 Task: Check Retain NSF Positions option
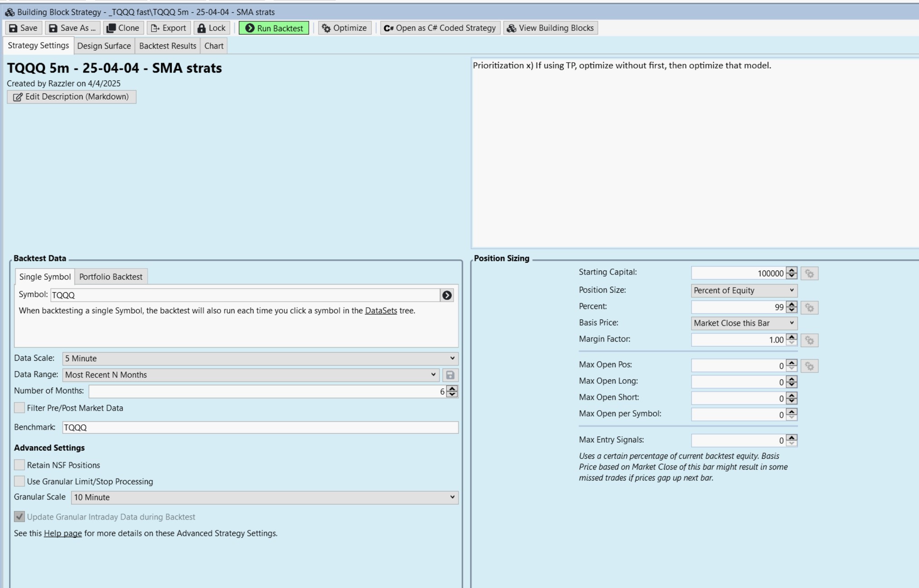(x=20, y=465)
